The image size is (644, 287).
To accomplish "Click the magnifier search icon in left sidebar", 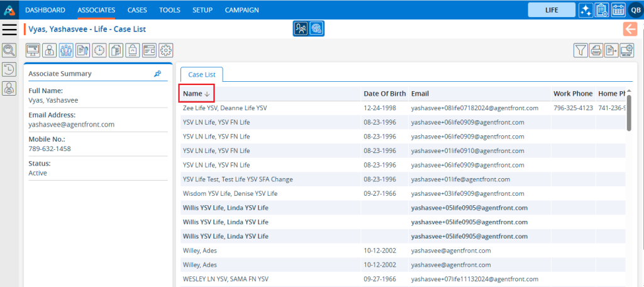I will (x=9, y=50).
